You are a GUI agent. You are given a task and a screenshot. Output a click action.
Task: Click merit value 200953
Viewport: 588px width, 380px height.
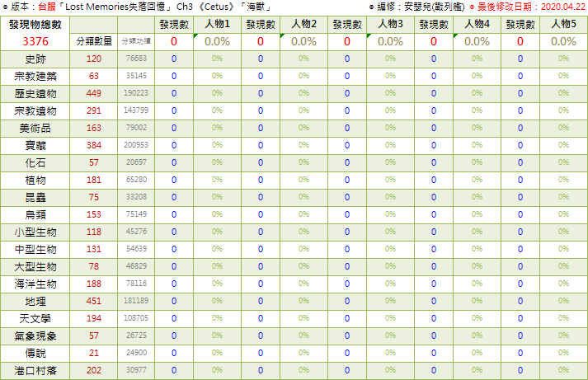click(136, 145)
